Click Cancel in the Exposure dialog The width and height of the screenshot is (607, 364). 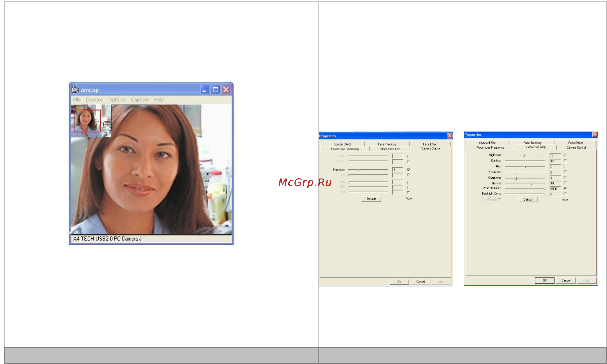click(421, 282)
